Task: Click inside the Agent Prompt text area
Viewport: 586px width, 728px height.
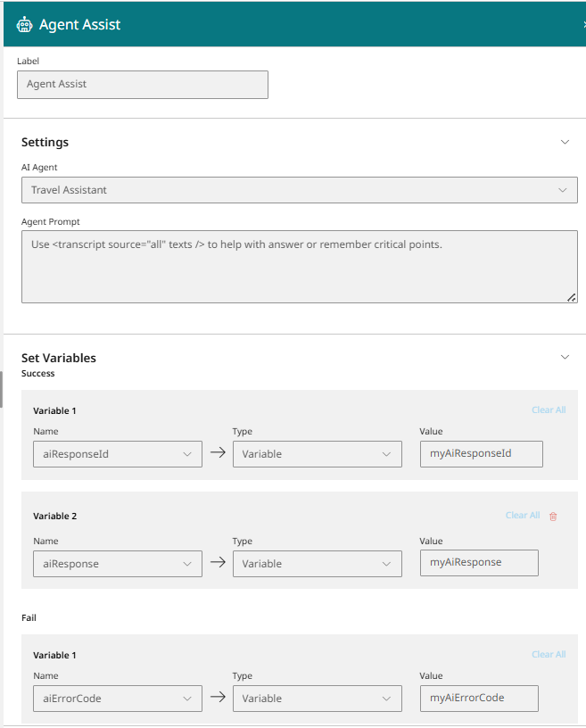Action: tap(300, 267)
